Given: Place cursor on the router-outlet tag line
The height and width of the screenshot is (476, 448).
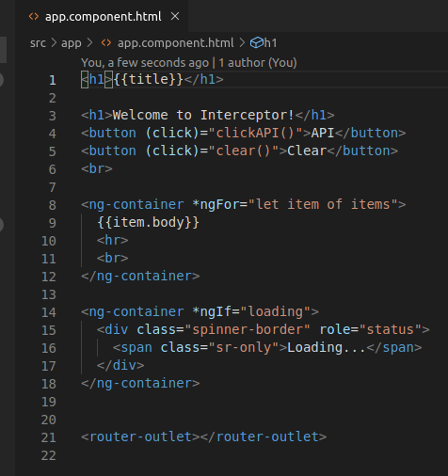Looking at the screenshot, I should (203, 436).
